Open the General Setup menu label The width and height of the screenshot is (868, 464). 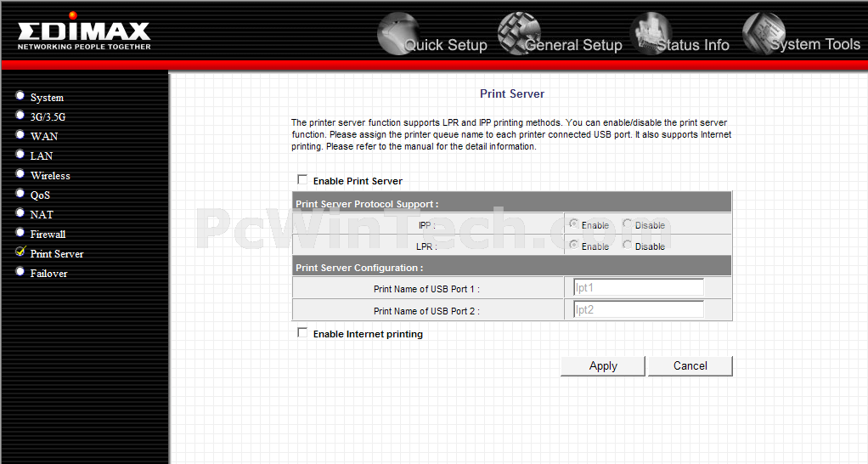573,45
